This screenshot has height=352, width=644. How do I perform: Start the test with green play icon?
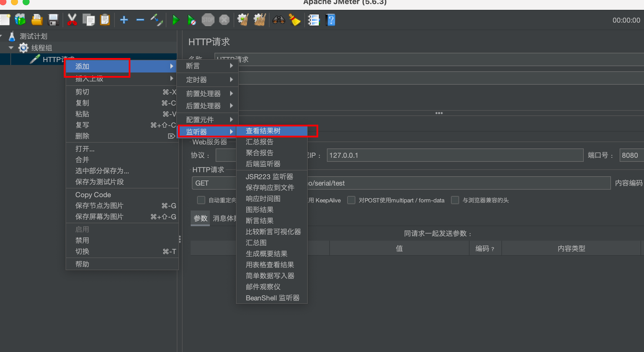pos(176,20)
